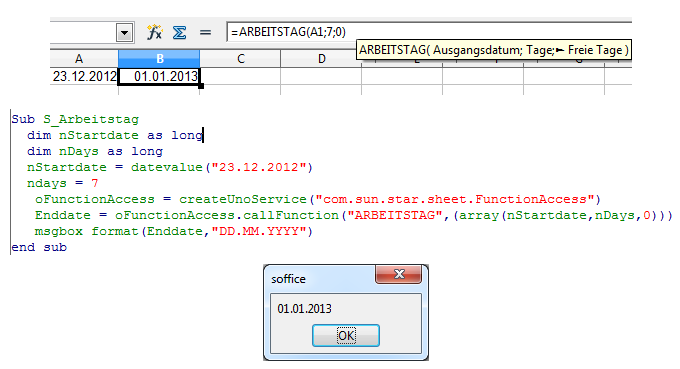The width and height of the screenshot is (680, 369).
Task: Click the formula input line with ARBEITSTAG
Action: click(x=429, y=32)
